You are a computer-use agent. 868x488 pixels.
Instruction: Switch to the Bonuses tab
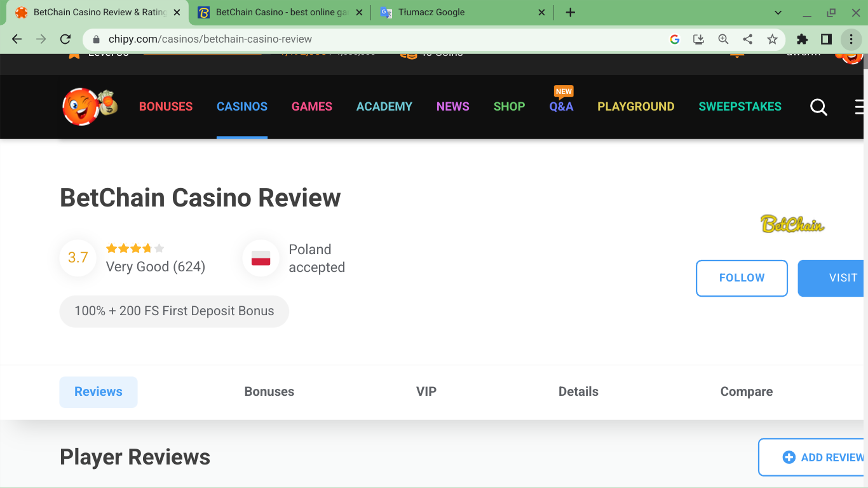(269, 391)
